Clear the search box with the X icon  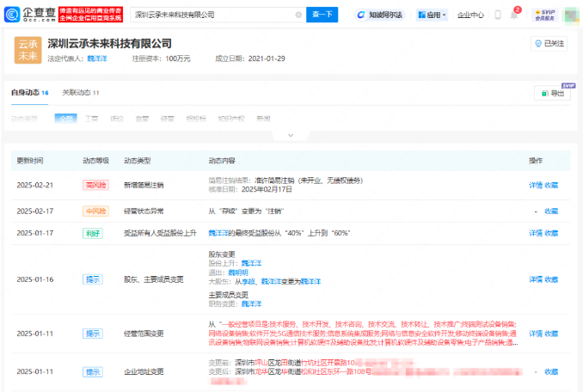[x=298, y=15]
